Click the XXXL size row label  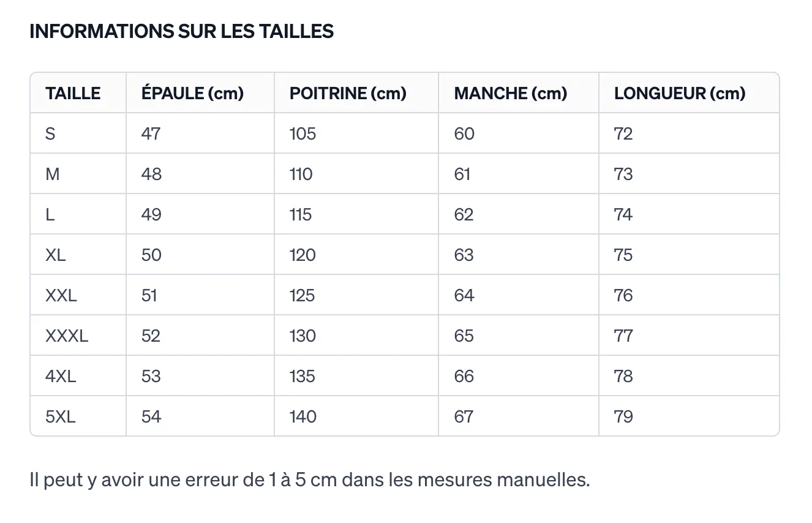point(67,336)
